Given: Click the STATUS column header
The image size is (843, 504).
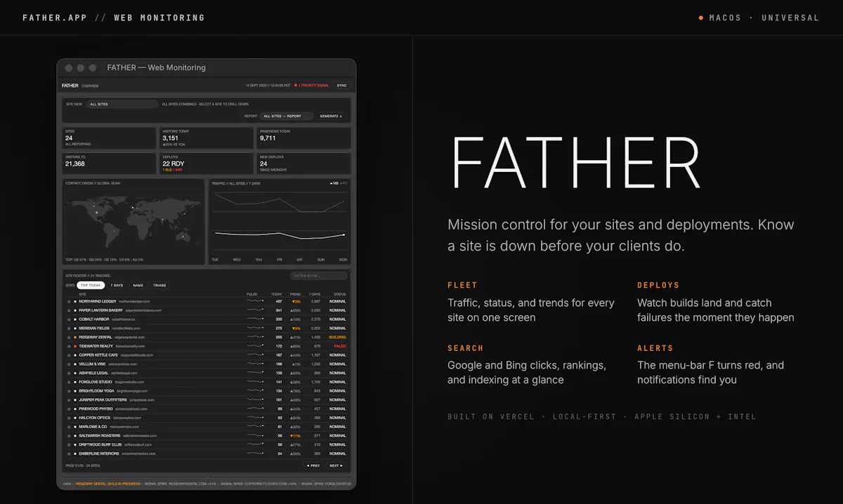Looking at the screenshot, I should [340, 294].
